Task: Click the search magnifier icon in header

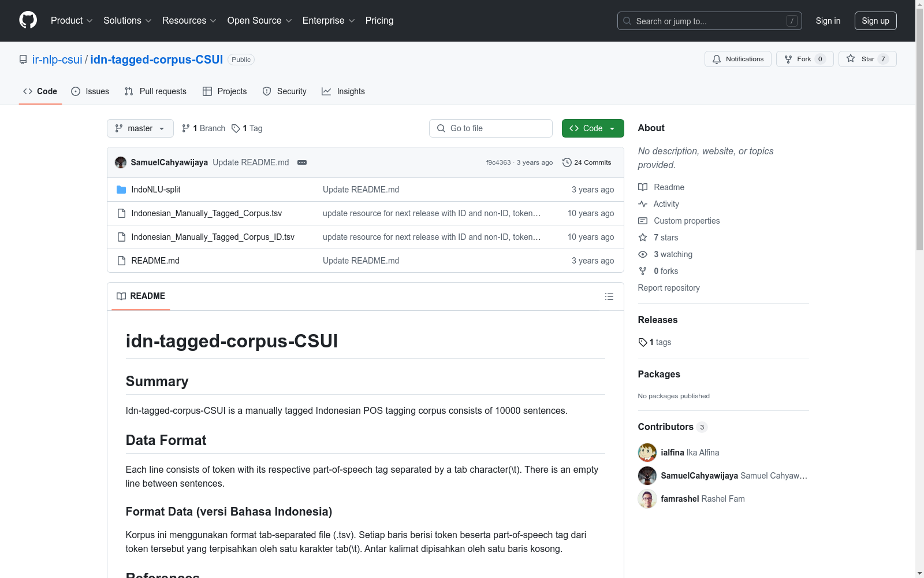Action: [627, 21]
